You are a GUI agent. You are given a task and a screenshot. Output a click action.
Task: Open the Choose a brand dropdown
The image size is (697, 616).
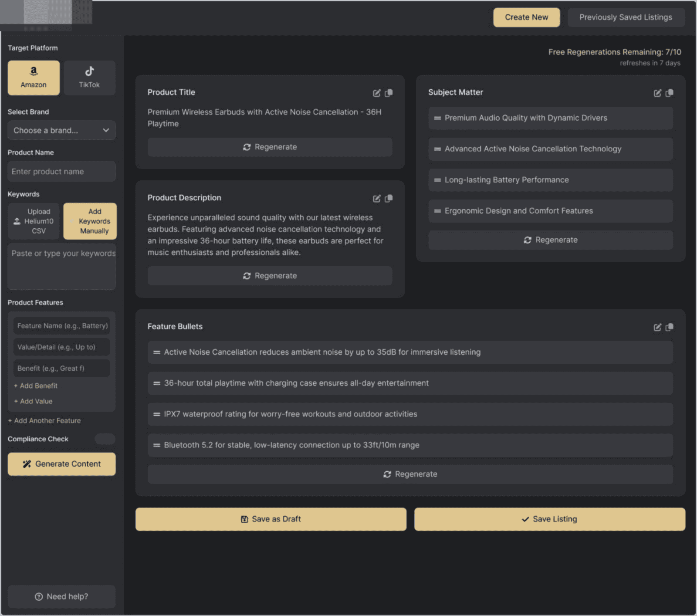pos(61,130)
